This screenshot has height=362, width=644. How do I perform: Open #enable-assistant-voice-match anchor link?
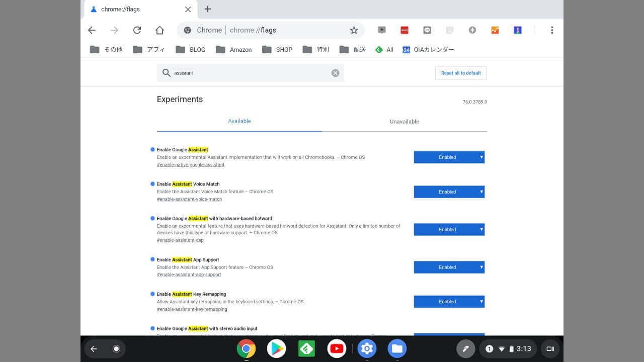[x=189, y=199]
